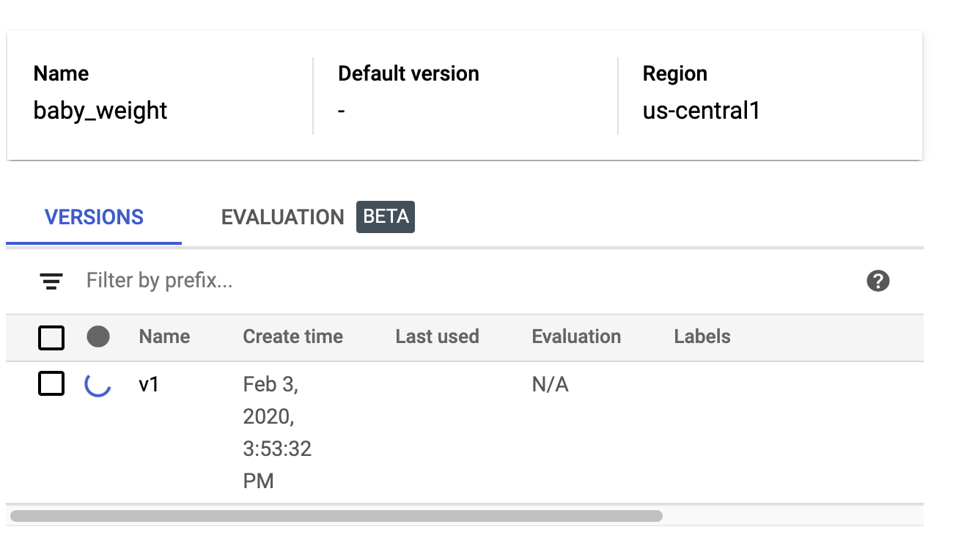Viewport: 953px width, 560px height.
Task: Open the help question mark icon
Action: [877, 281]
